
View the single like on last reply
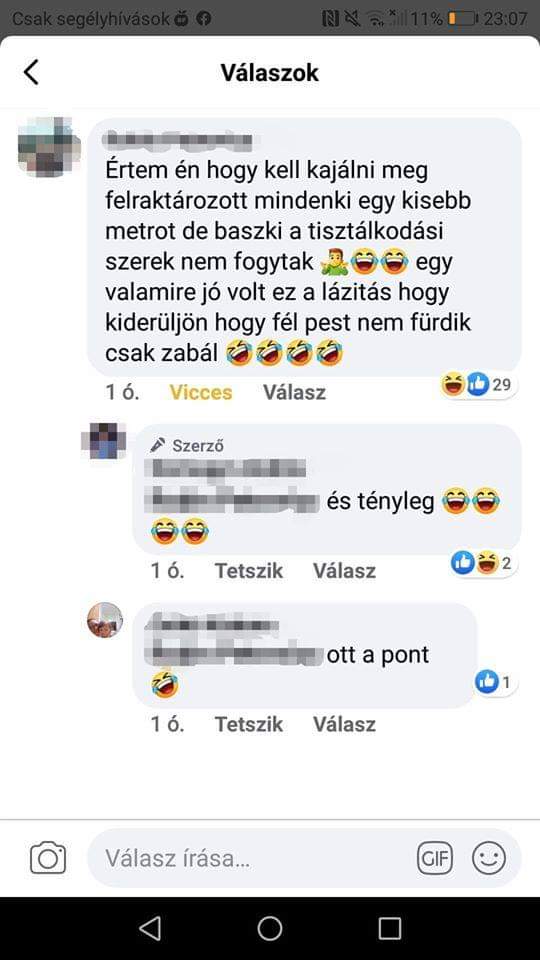coord(495,681)
